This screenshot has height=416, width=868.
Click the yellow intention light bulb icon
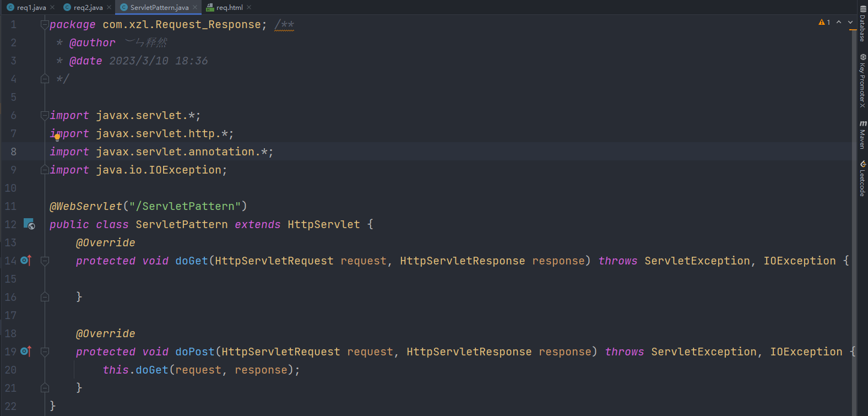(57, 137)
